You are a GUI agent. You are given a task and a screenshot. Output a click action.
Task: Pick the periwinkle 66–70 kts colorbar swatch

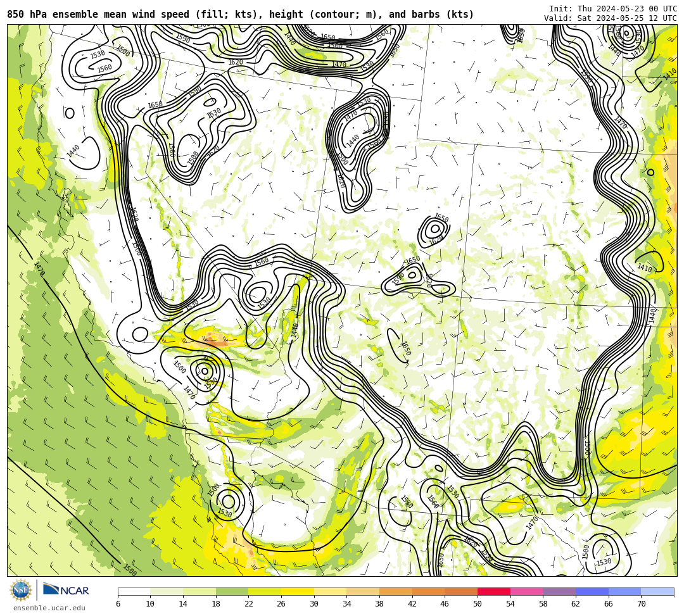coord(624,591)
